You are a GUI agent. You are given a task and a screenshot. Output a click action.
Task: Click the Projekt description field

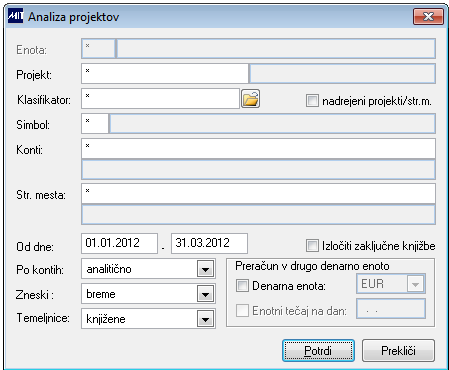click(x=343, y=74)
